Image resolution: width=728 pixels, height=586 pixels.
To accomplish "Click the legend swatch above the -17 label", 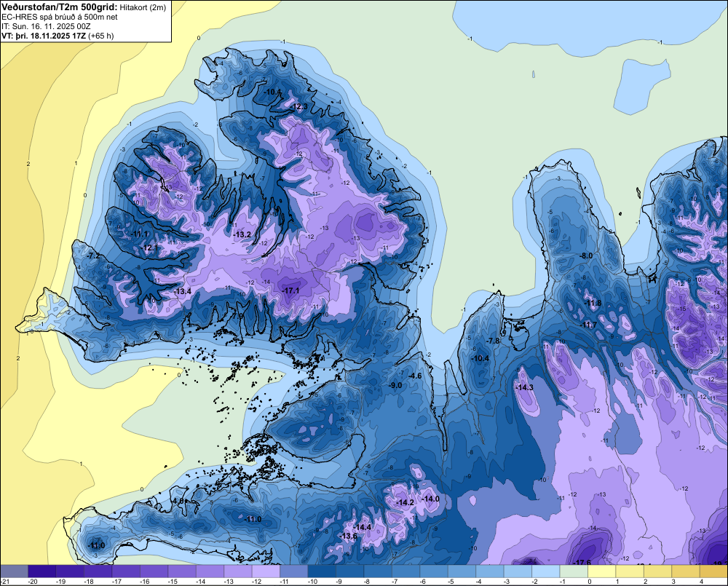I will [x=126, y=571].
